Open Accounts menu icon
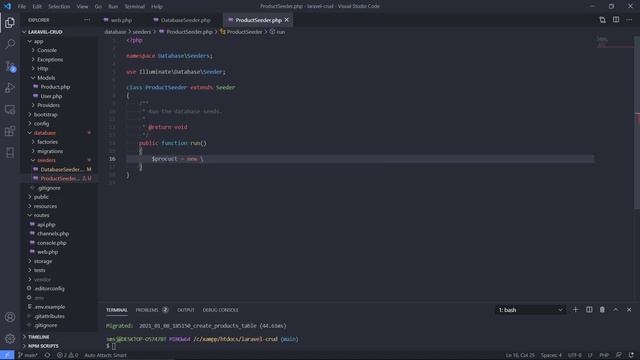The width and height of the screenshot is (640, 360). pyautogui.click(x=10, y=317)
